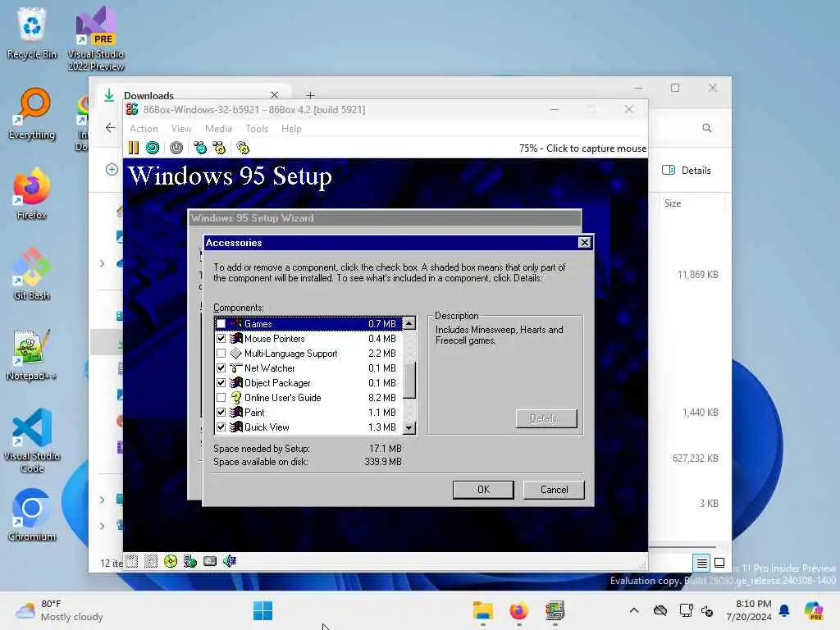Click the sound speaker status bar icon
Image resolution: width=840 pixels, height=630 pixels.
230,561
